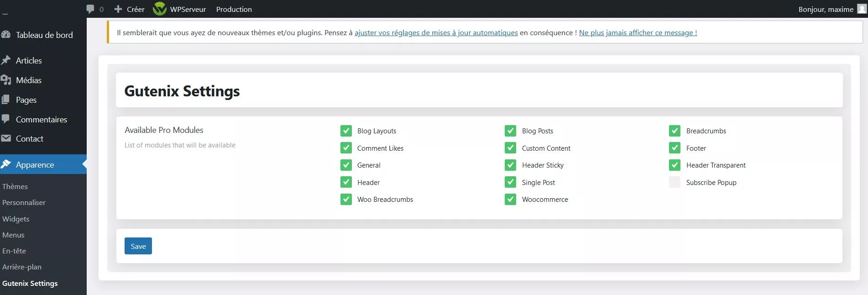Disable the Header Transparent module
Screen dimensions: 868x295
(675, 165)
